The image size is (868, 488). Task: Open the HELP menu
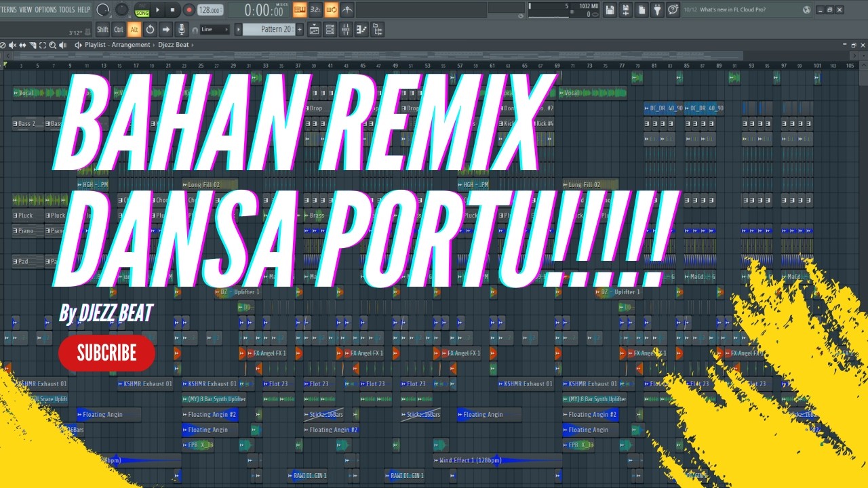[x=84, y=9]
